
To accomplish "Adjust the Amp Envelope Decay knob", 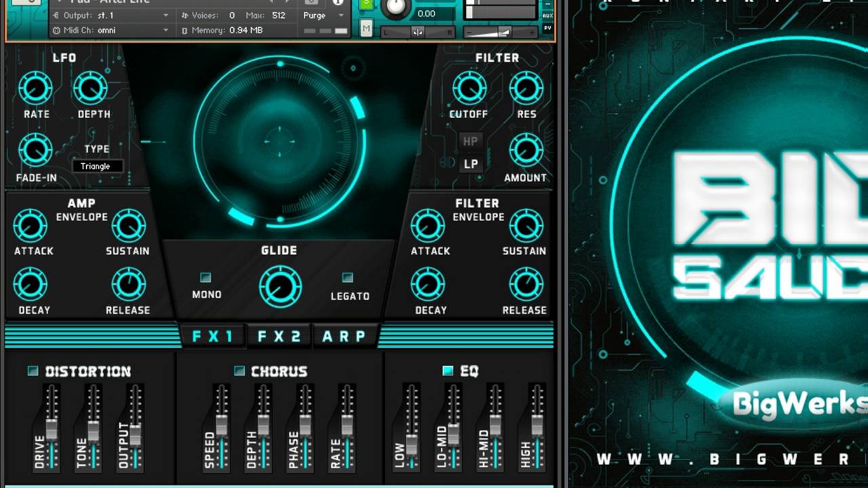I will pos(31,284).
